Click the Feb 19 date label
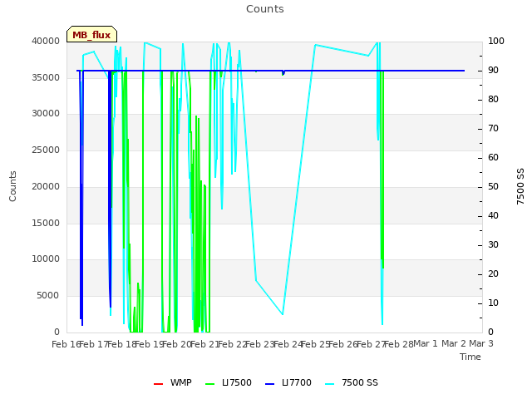Image resolution: width=532 pixels, height=399 pixels. pyautogui.click(x=150, y=344)
